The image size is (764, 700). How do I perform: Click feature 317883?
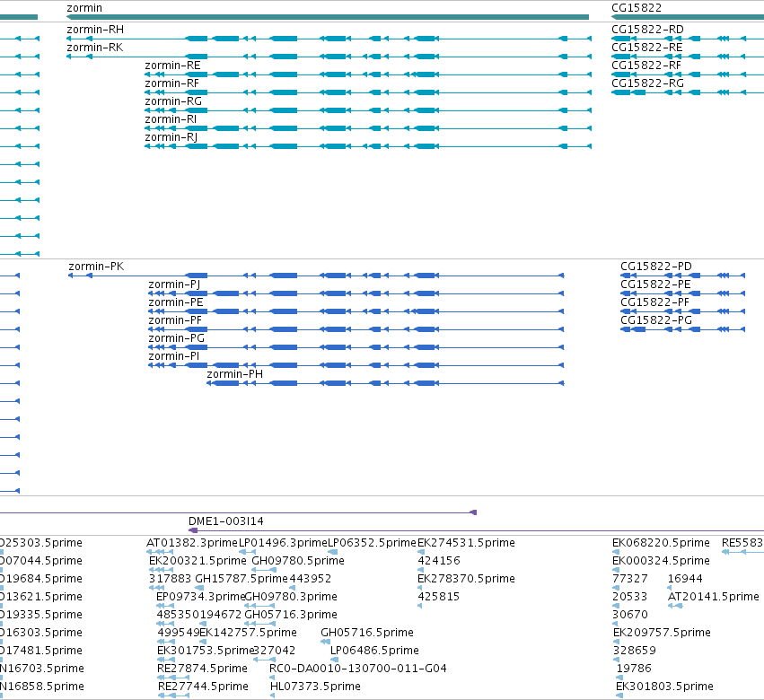coord(170,579)
